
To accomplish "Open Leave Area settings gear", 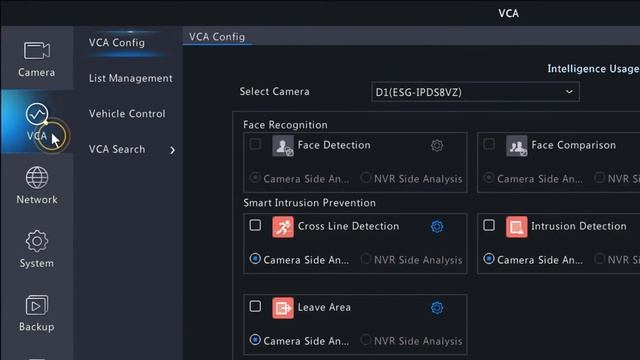I will pos(437,308).
